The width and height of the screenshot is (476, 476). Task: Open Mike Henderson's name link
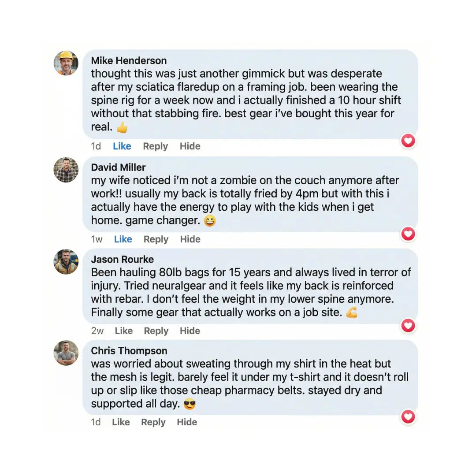129,60
